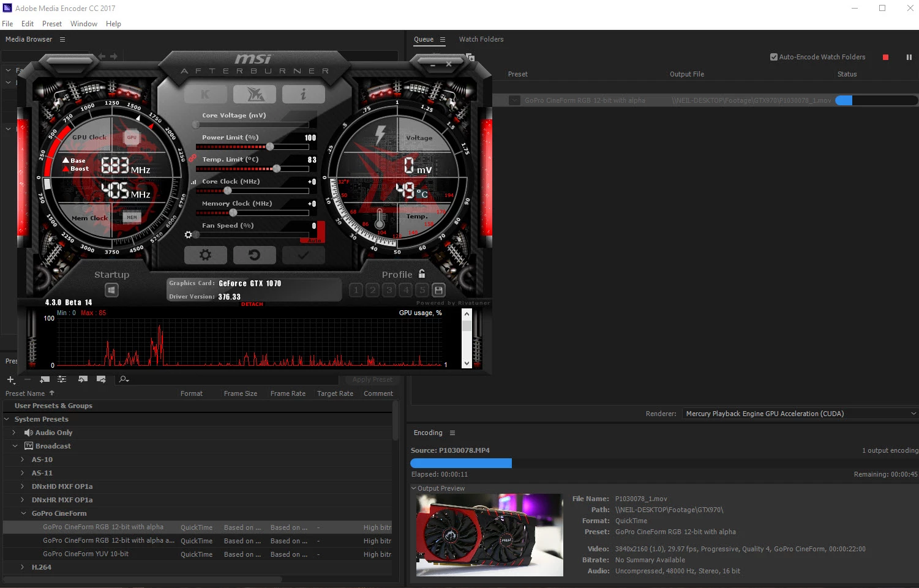Adjust the Power Limit slider handle
Image resolution: width=919 pixels, height=588 pixels.
coord(270,147)
